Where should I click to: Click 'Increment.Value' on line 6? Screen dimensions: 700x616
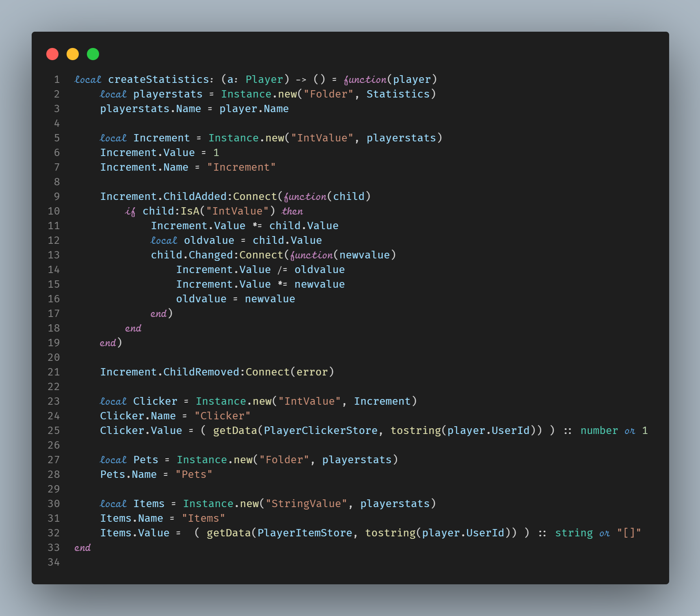click(x=147, y=152)
